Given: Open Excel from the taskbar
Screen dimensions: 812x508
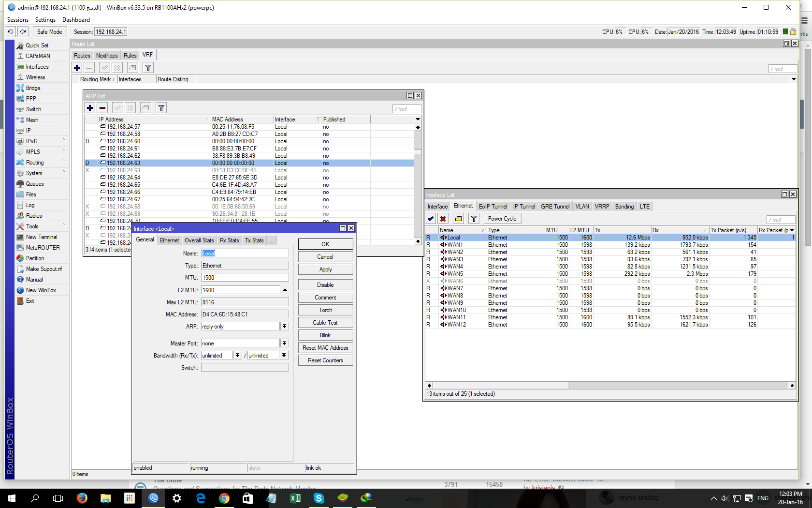Looking at the screenshot, I should pyautogui.click(x=295, y=498).
